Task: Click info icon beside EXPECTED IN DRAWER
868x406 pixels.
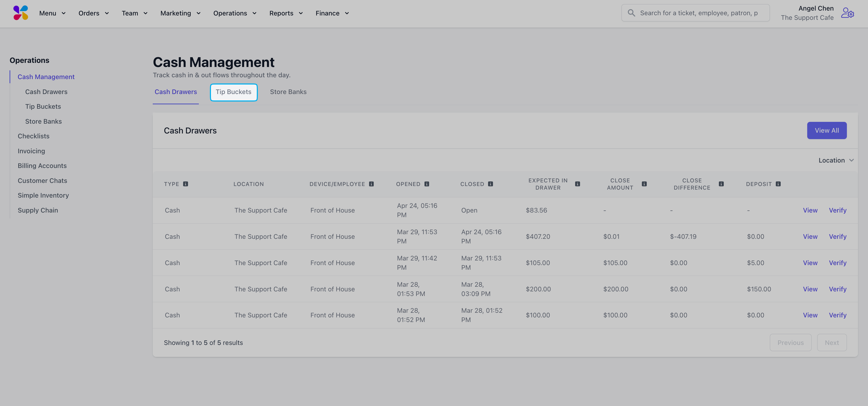Action: click(577, 184)
